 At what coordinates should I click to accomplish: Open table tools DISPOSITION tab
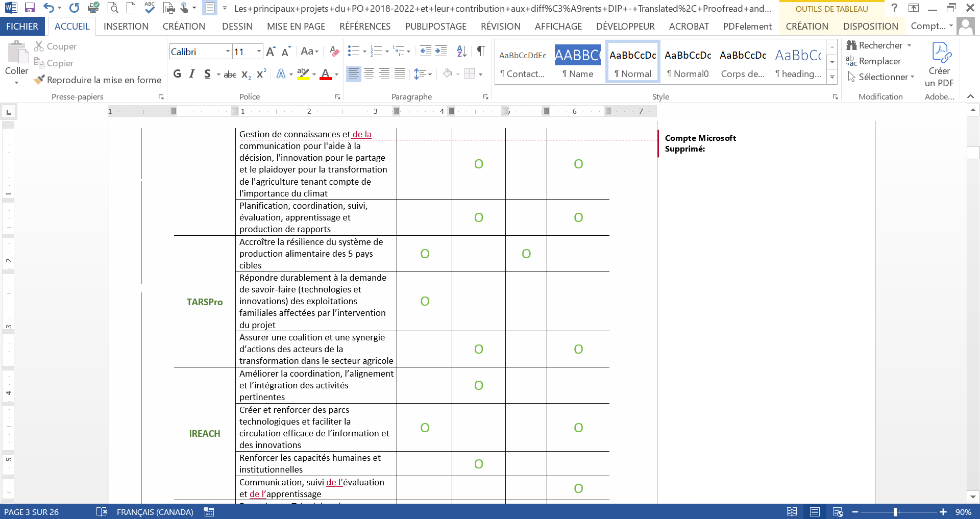coord(870,27)
